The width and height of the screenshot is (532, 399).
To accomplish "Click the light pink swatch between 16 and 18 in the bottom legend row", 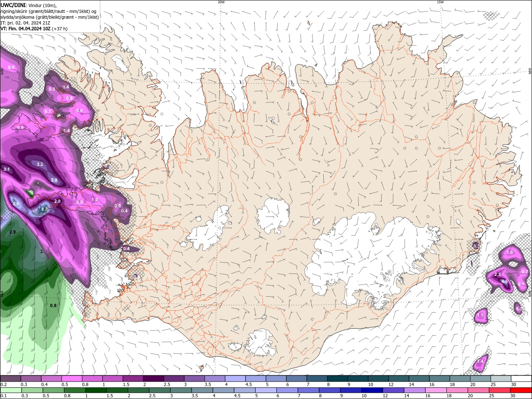I will tap(436, 390).
